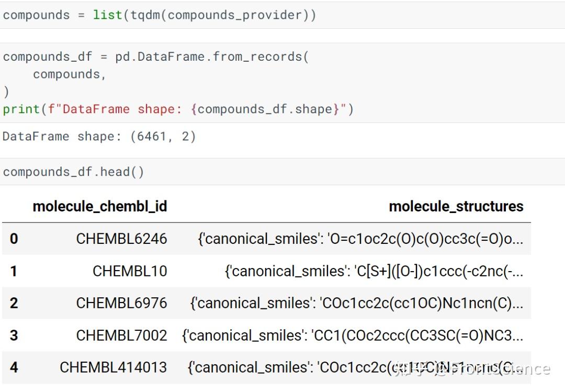Click the molecule_structures column header

click(x=456, y=206)
